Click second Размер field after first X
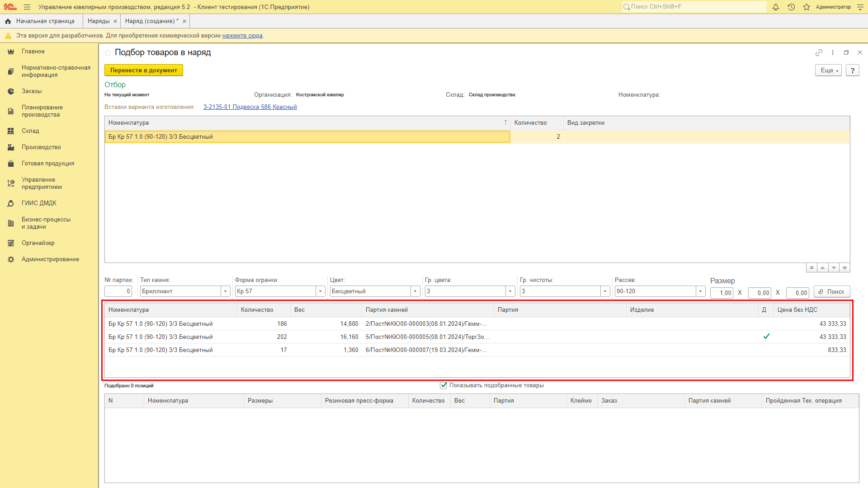 [x=759, y=293]
